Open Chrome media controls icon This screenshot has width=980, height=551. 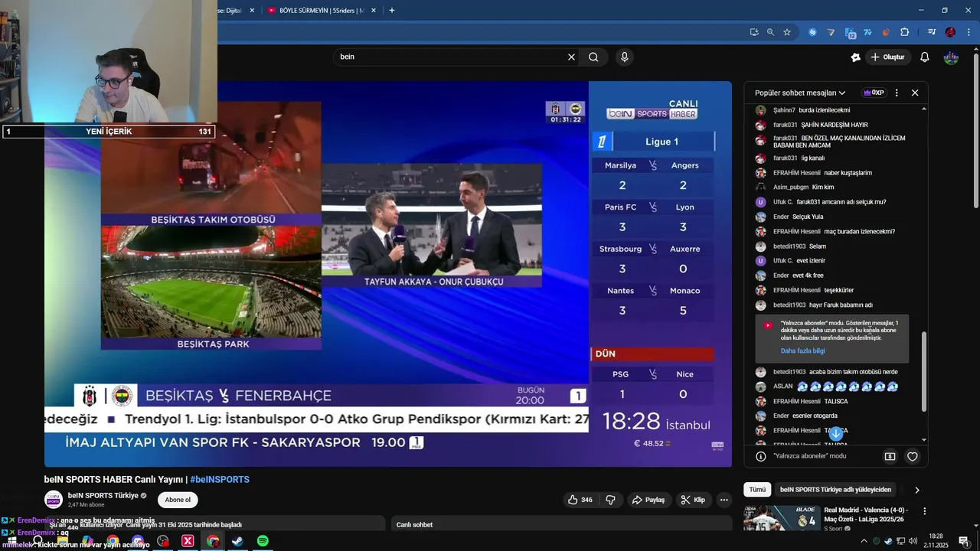click(x=932, y=32)
